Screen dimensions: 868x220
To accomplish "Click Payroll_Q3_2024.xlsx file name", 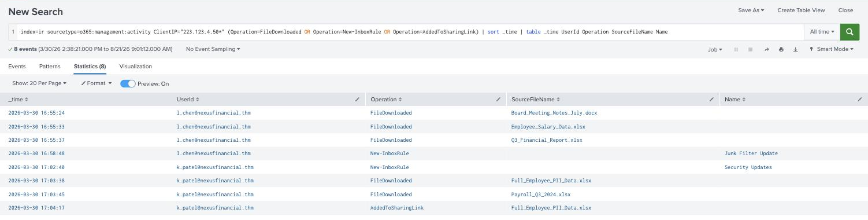I will coord(541,195).
